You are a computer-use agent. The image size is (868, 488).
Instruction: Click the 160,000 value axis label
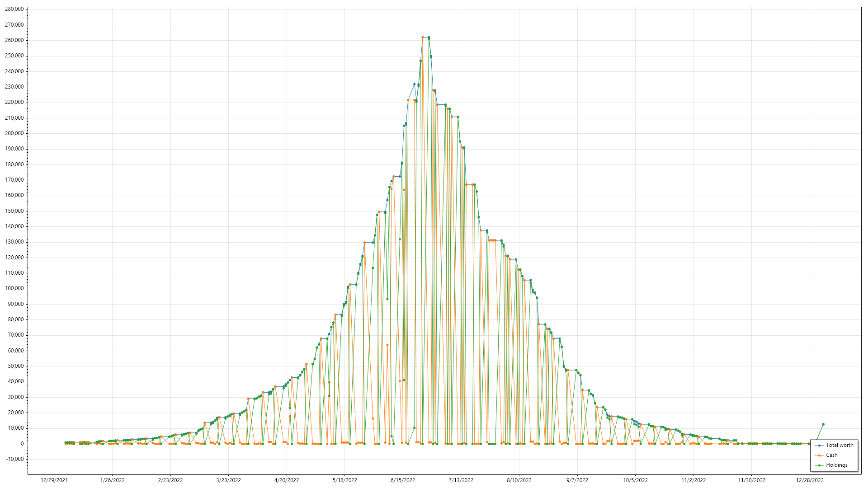(x=14, y=195)
